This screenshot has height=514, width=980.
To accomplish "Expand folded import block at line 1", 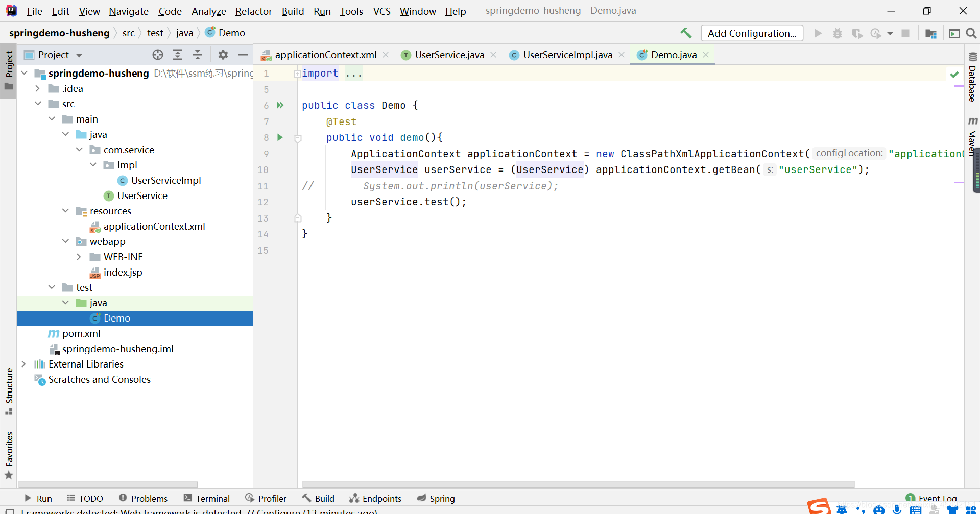I will pos(297,74).
